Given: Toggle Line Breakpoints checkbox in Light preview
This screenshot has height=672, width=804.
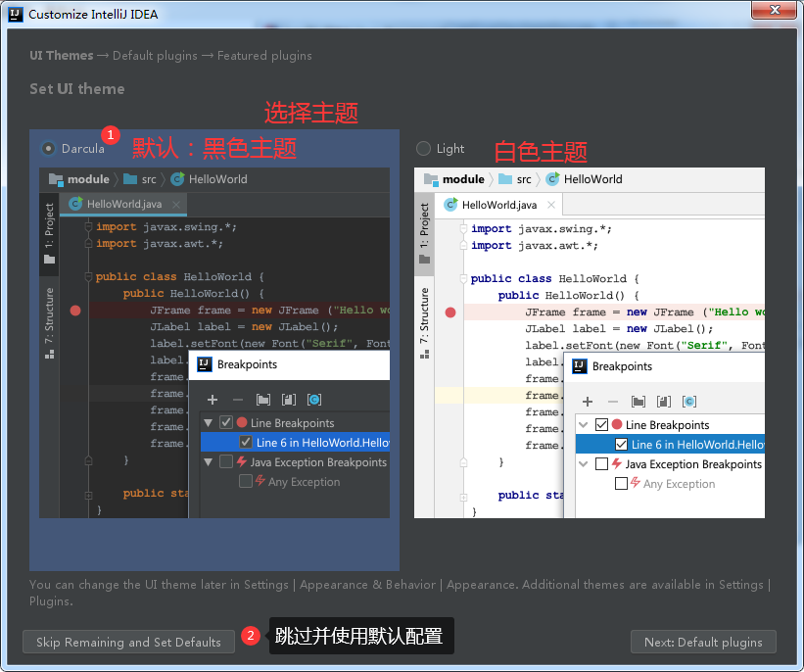Looking at the screenshot, I should coord(601,424).
